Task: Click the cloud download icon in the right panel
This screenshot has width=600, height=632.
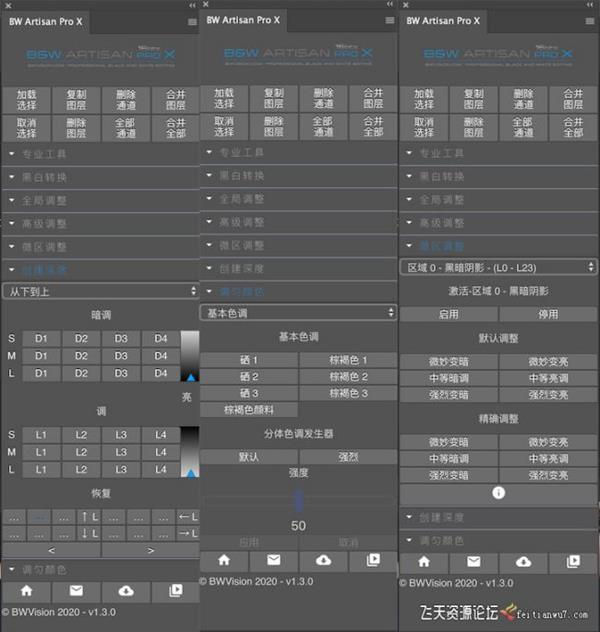Action: coord(523,562)
